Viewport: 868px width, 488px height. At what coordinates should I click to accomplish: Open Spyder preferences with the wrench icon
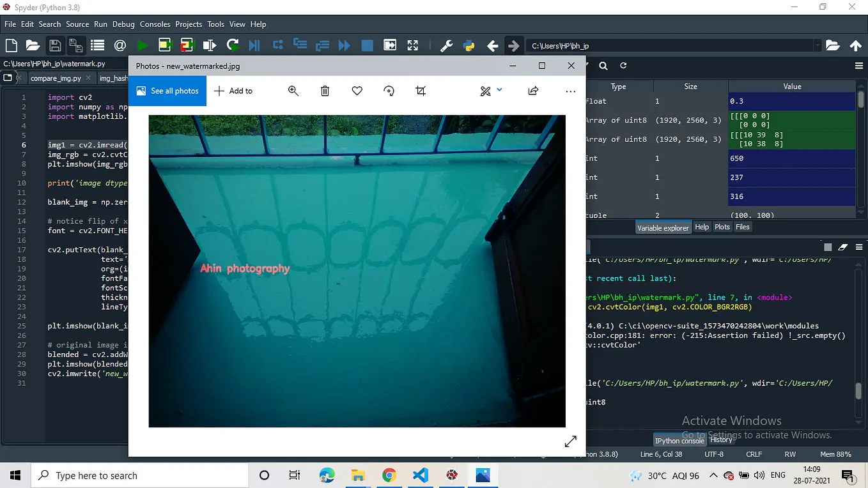446,45
